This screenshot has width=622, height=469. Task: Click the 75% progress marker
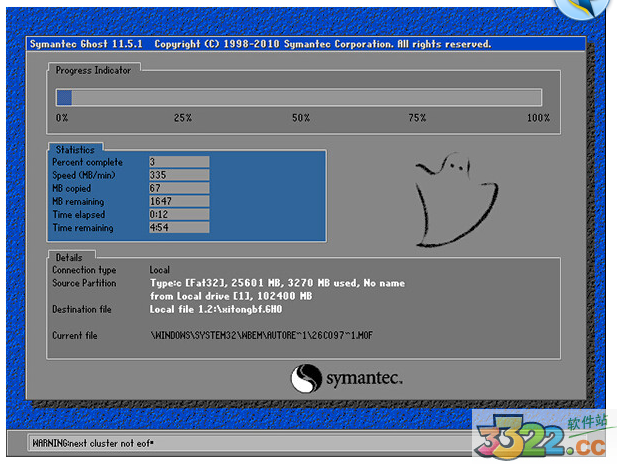pyautogui.click(x=417, y=118)
